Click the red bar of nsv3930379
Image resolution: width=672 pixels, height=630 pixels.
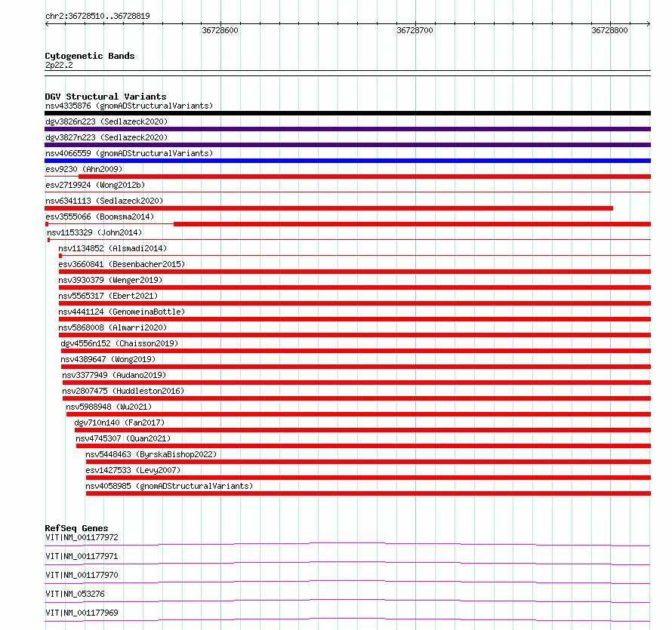click(355, 287)
